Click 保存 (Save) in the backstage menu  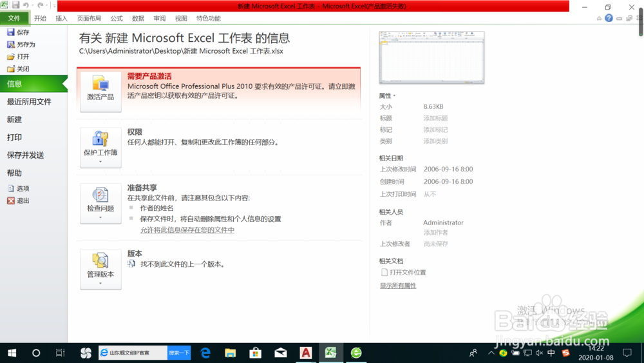tap(19, 32)
